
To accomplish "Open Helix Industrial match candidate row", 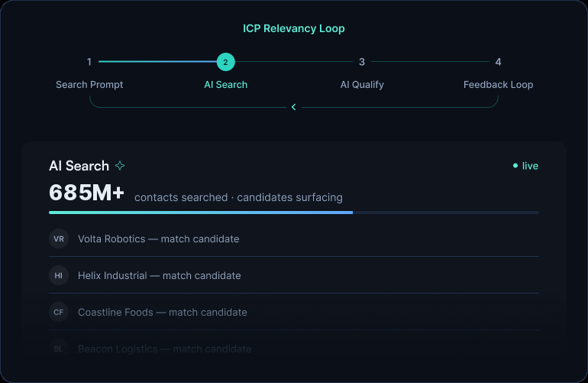I will pyautogui.click(x=294, y=276).
